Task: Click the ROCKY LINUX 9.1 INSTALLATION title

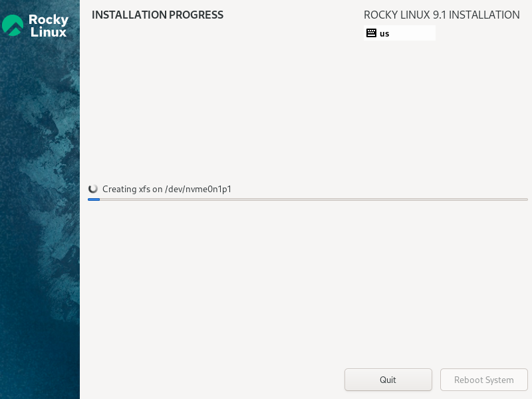Action: click(442, 15)
